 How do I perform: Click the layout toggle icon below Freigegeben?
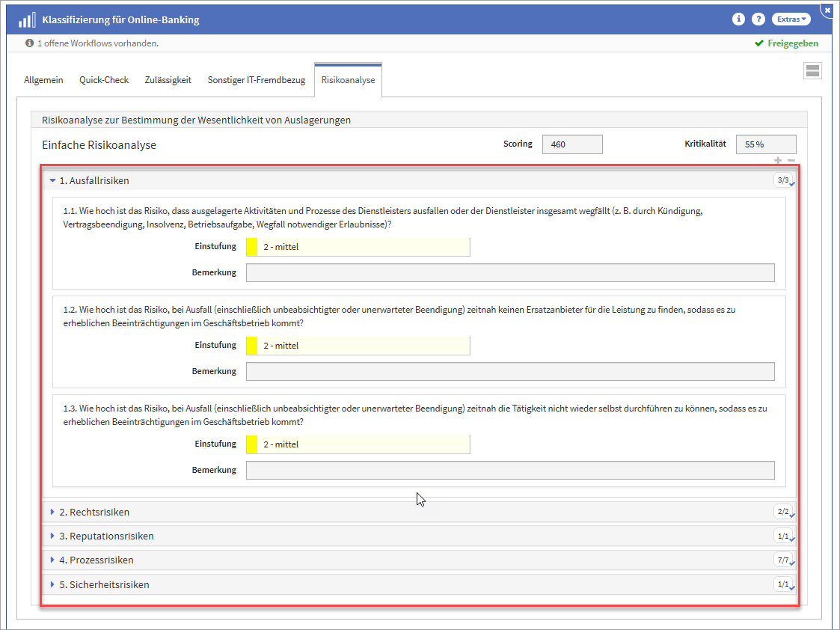[x=812, y=71]
